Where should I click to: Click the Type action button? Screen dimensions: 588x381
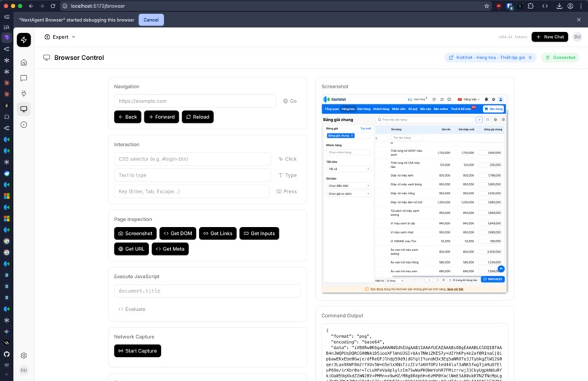pyautogui.click(x=287, y=175)
